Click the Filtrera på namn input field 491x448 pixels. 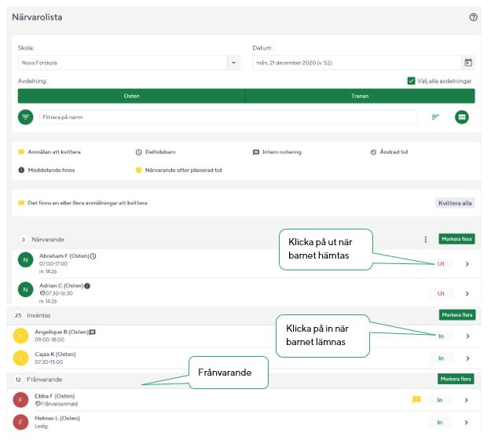click(x=228, y=117)
